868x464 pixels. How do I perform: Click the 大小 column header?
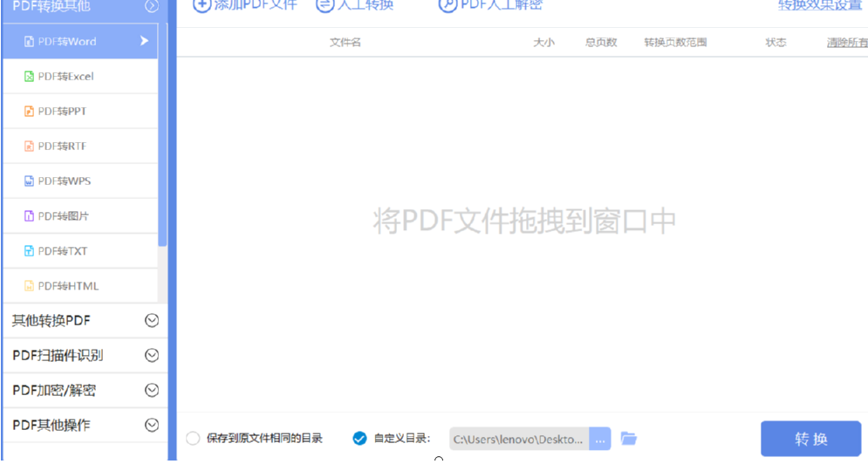click(543, 43)
